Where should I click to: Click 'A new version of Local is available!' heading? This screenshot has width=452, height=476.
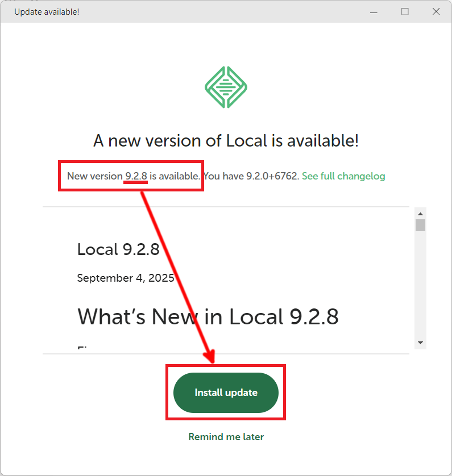point(226,140)
